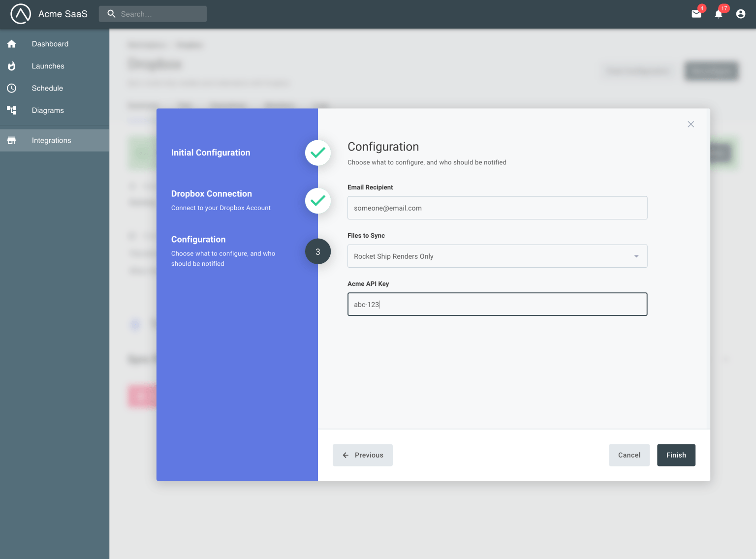
Task: Click the Dashboard home icon
Action: (x=12, y=44)
